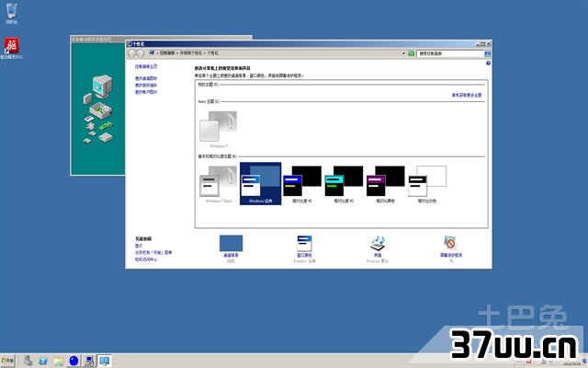Viewport: 588px width, 368px height.
Task: Click the search magnifier button
Action: pyautogui.click(x=488, y=53)
